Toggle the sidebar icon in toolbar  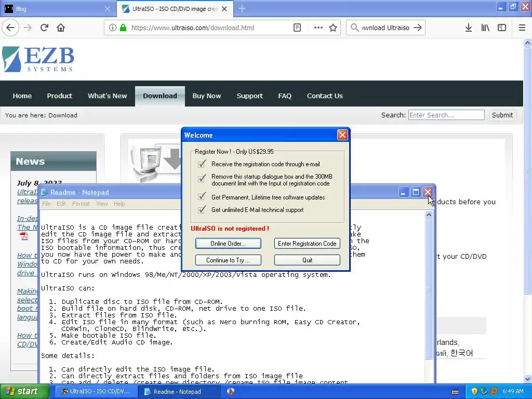click(502, 28)
